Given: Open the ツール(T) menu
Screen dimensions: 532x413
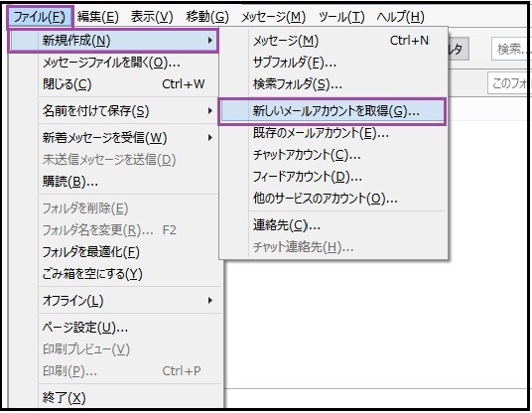Looking at the screenshot, I should pyautogui.click(x=341, y=16).
